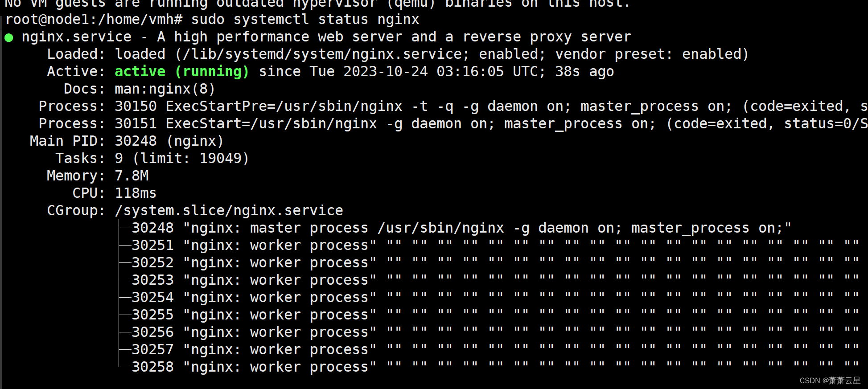Select the command 'sudo systemctl status nginx'
This screenshot has height=389, width=868.
click(x=305, y=20)
